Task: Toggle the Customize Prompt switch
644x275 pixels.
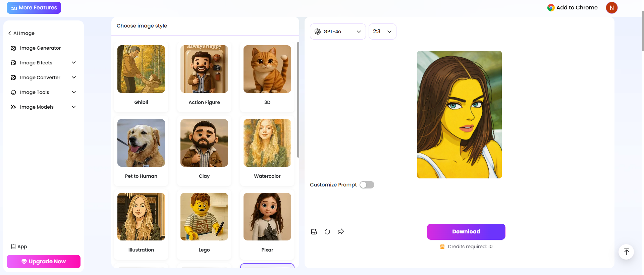Action: [x=367, y=185]
